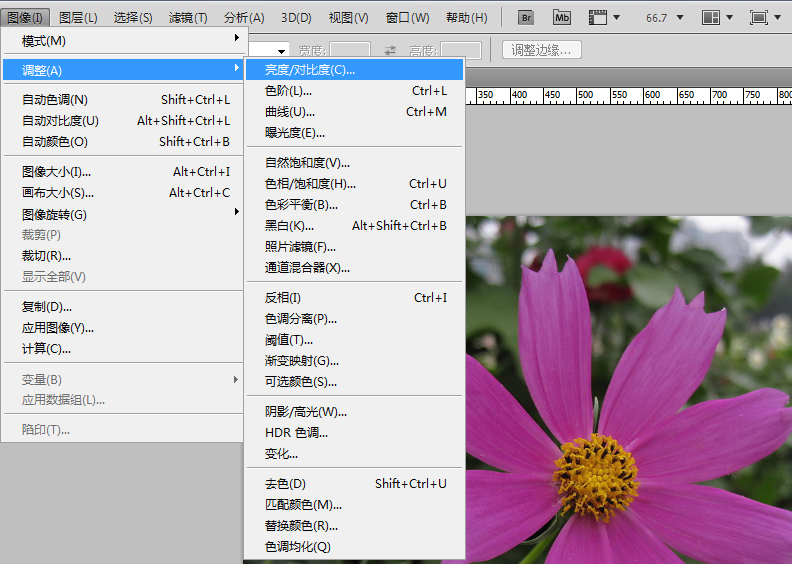
Task: Launch Adobe Bridge from the Br icon
Action: [525, 18]
